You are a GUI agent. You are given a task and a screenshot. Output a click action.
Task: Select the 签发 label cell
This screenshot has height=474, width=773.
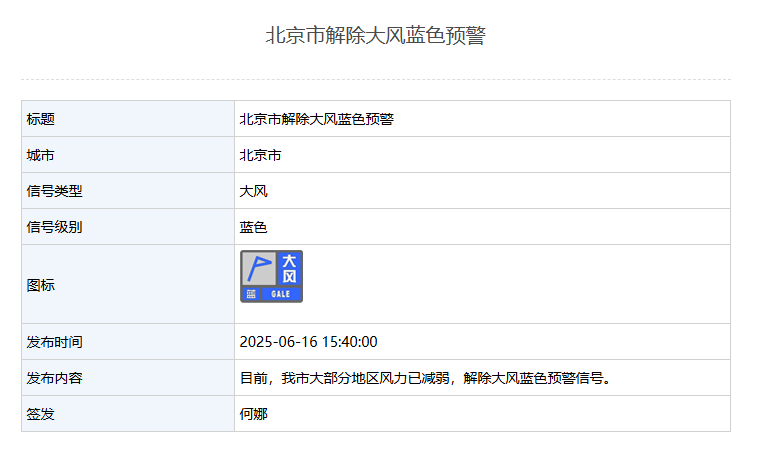click(127, 414)
